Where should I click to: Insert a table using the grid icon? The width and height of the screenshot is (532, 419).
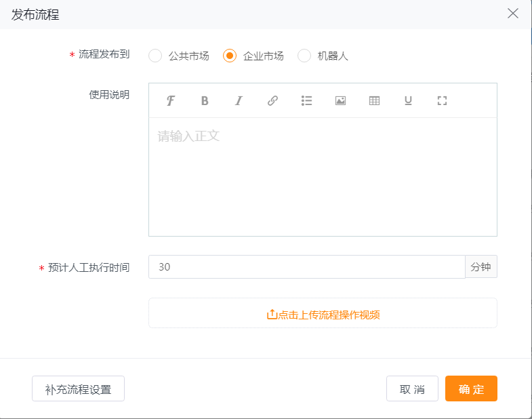(374, 101)
